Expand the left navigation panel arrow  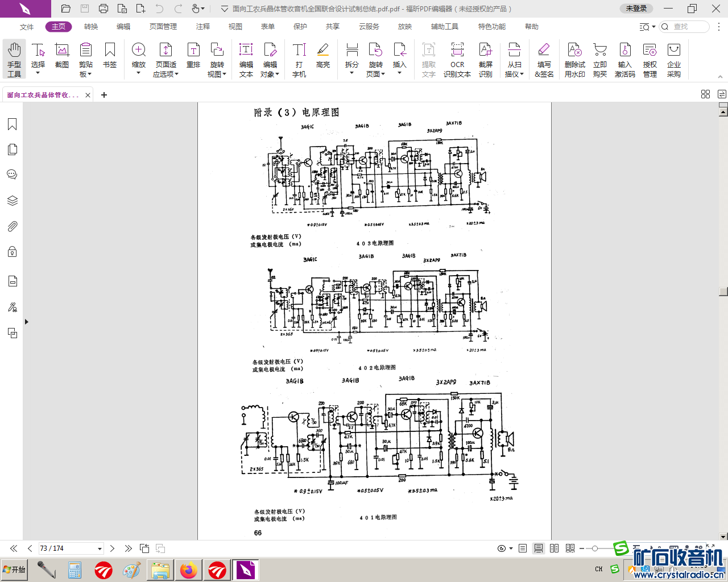26,322
